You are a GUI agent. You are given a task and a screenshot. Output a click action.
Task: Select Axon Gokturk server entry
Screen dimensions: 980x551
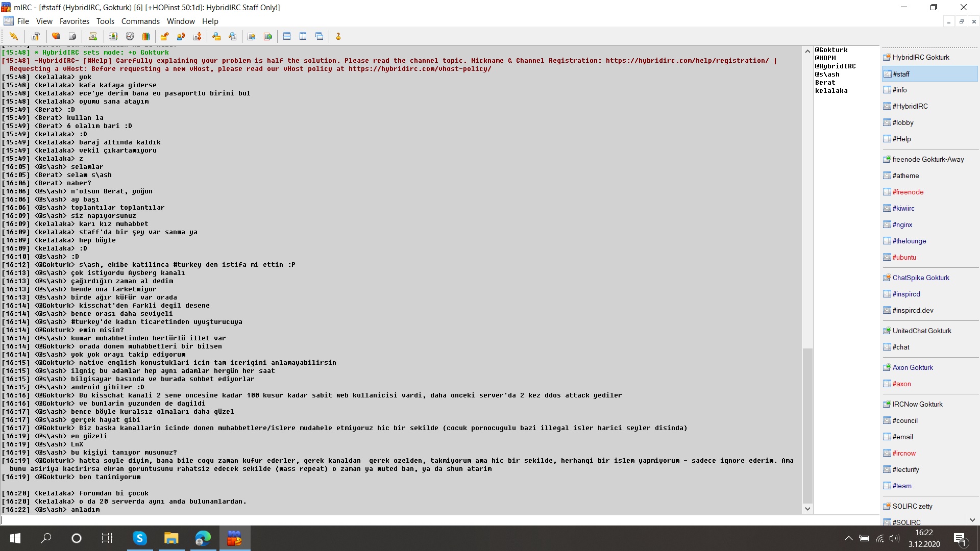coord(929,367)
